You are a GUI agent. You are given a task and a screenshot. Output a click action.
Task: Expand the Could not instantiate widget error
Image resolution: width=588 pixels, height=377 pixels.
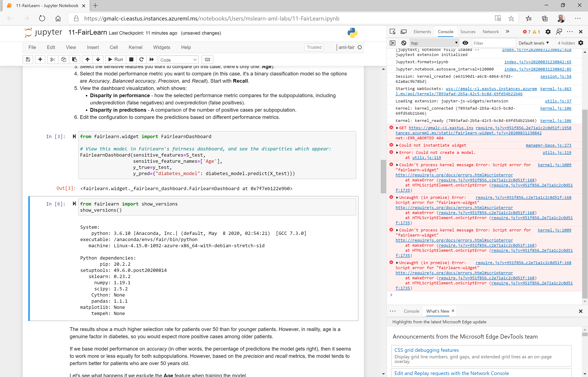click(x=397, y=145)
